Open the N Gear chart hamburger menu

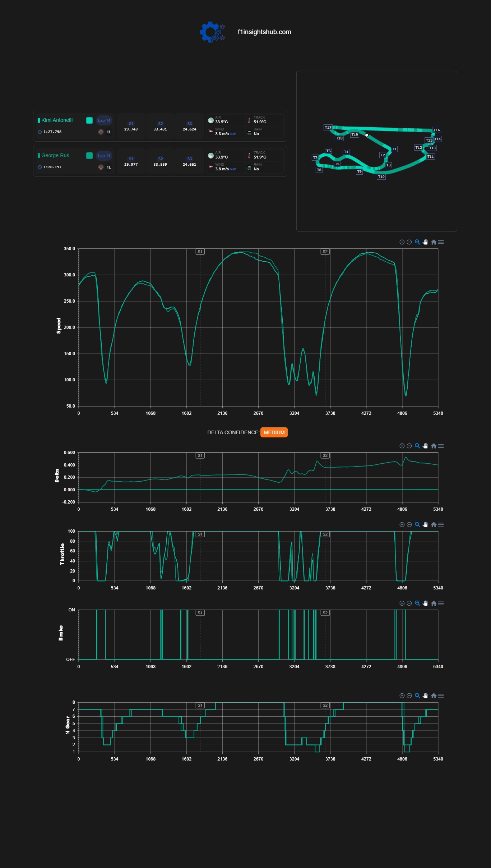click(x=441, y=696)
